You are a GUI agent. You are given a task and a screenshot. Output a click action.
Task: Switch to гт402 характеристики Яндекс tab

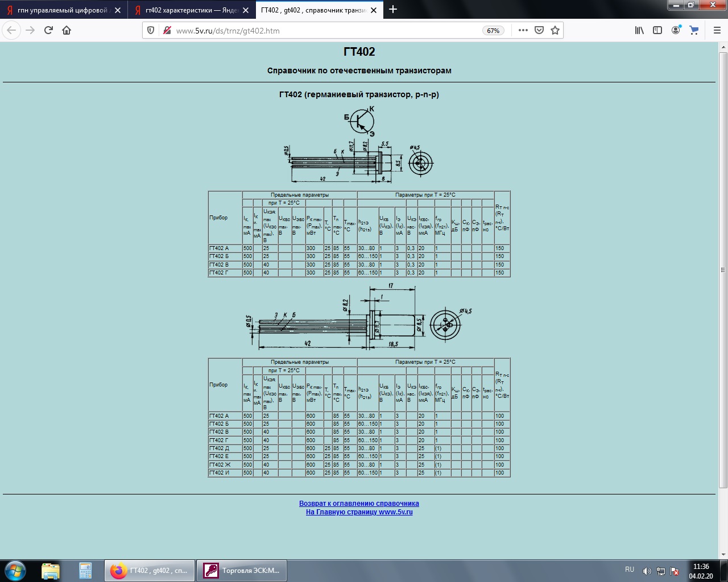tap(192, 10)
